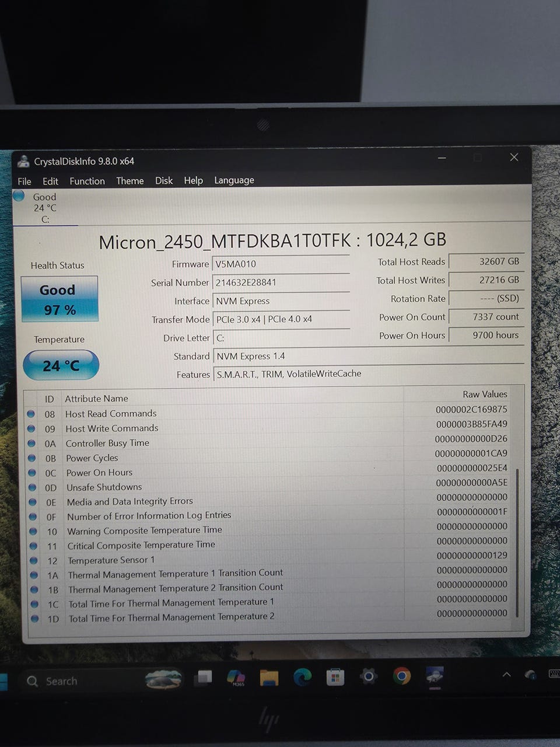Open Microsoft 365 Copilot from taskbar
The height and width of the screenshot is (747, 560).
pyautogui.click(x=236, y=677)
